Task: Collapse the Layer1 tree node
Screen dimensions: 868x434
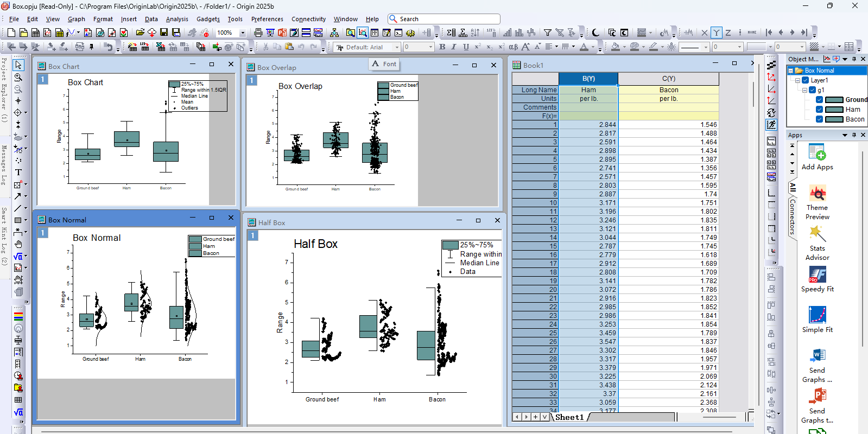Action: point(797,80)
